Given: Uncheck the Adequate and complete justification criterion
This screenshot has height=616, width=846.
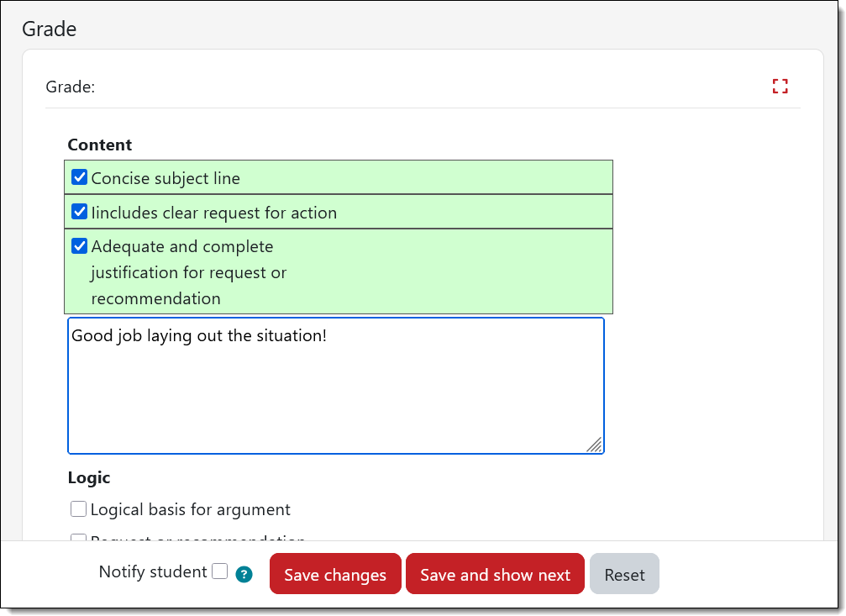Looking at the screenshot, I should [x=80, y=246].
